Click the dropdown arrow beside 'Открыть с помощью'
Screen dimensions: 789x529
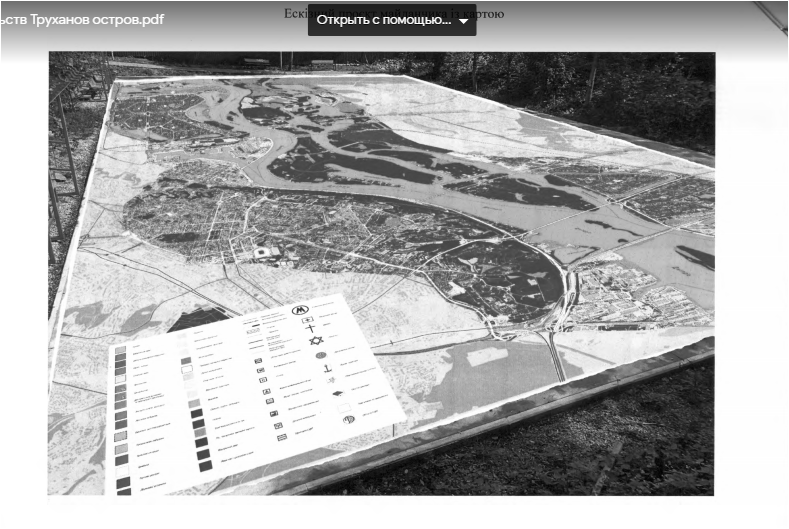(464, 21)
